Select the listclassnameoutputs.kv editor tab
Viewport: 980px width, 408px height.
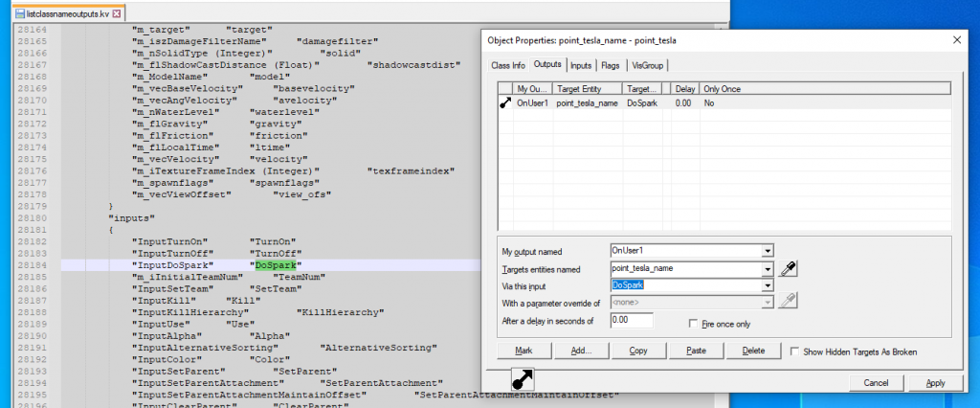68,13
